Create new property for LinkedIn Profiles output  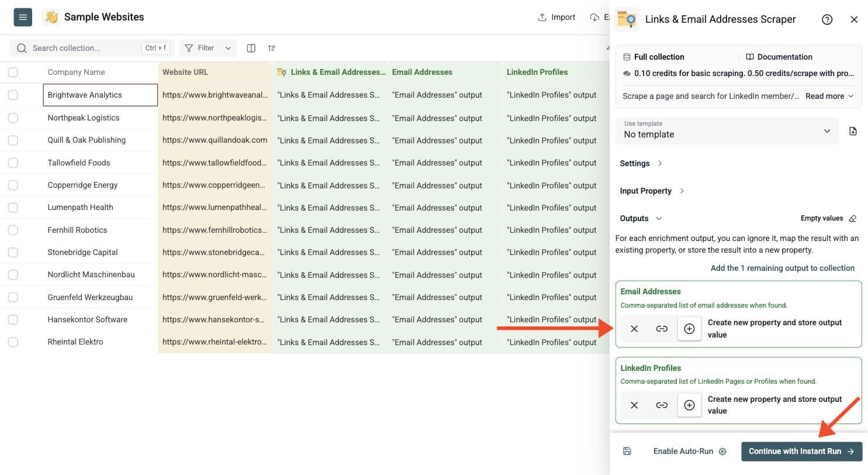pyautogui.click(x=689, y=405)
